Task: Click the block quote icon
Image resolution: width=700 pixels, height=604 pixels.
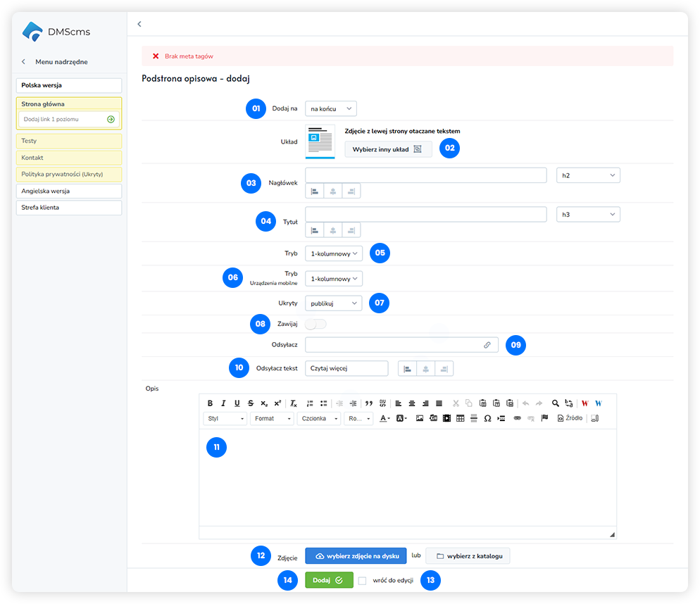Action: pos(369,403)
